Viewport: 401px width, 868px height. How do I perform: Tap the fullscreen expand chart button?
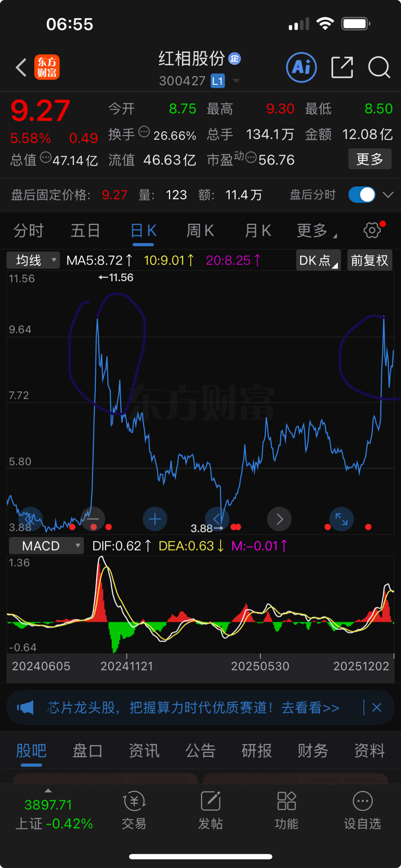point(341,519)
